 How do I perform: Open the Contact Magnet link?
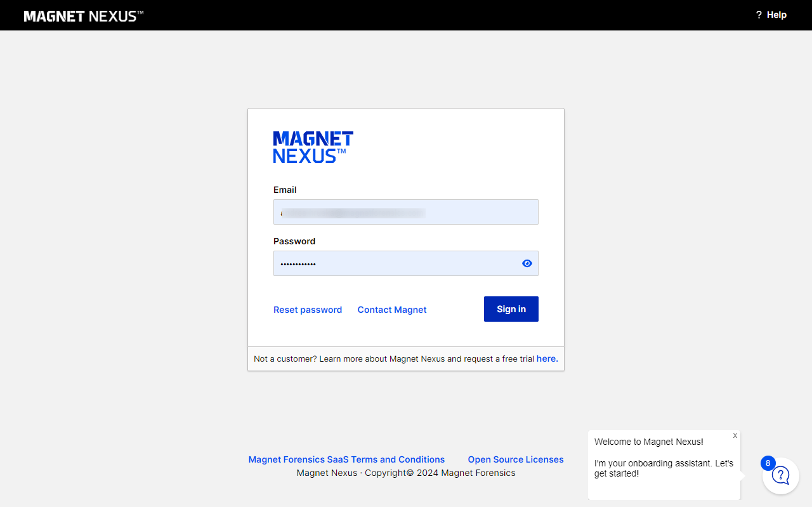point(392,310)
